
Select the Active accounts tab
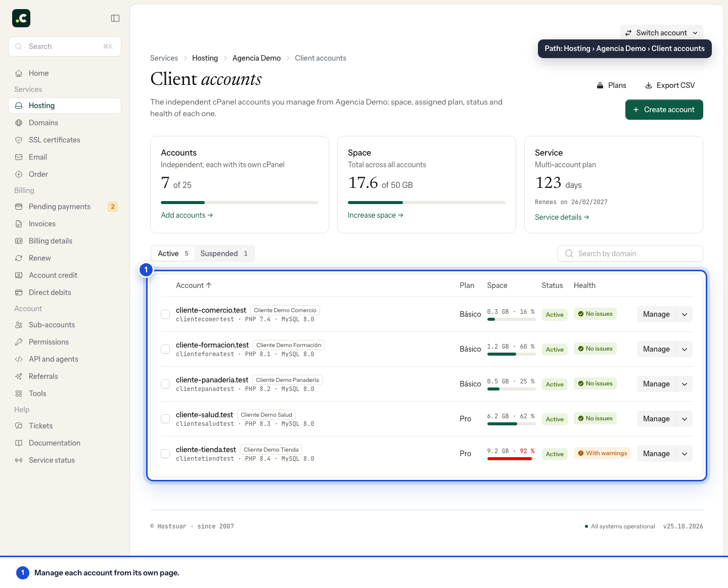pos(173,254)
